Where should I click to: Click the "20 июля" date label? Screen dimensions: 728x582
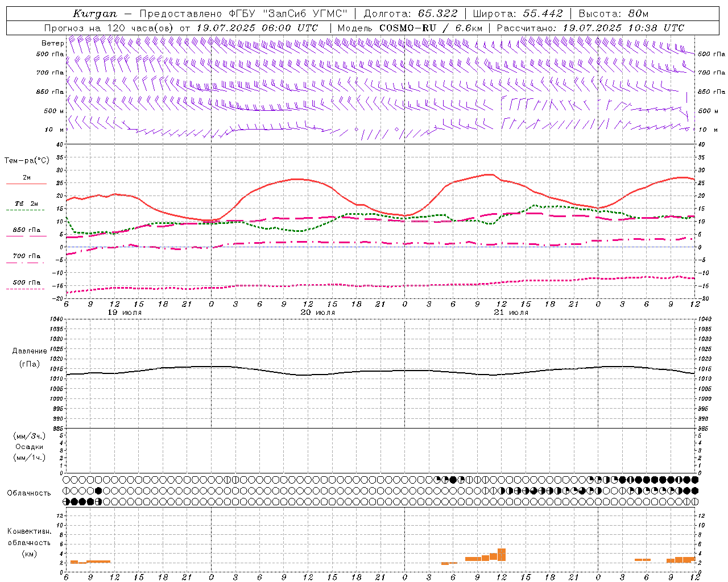(x=318, y=313)
